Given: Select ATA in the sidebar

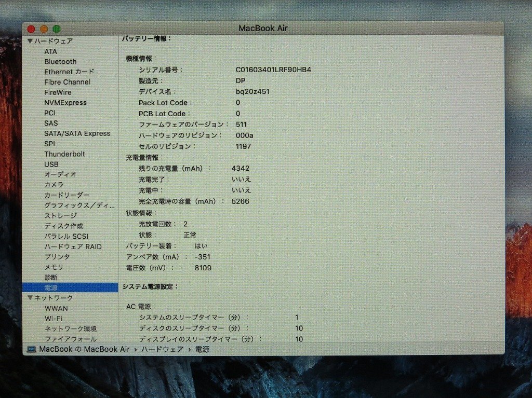Looking at the screenshot, I should pos(50,51).
